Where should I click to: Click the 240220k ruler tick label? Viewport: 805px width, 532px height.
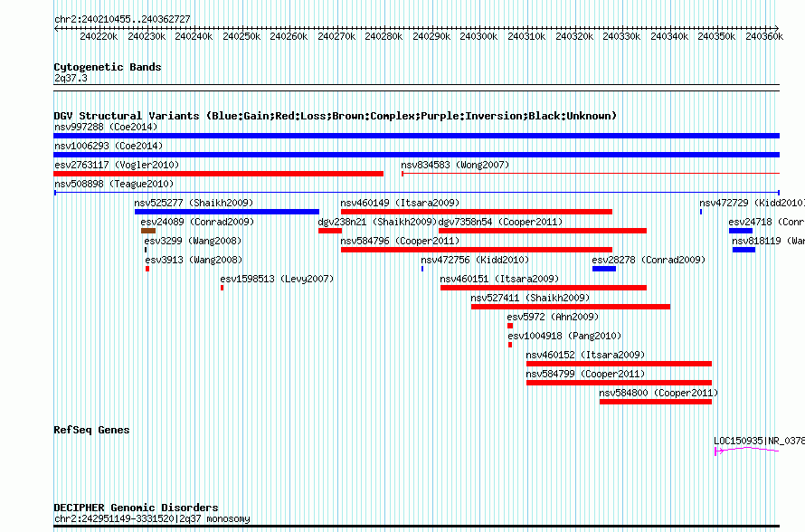99,36
